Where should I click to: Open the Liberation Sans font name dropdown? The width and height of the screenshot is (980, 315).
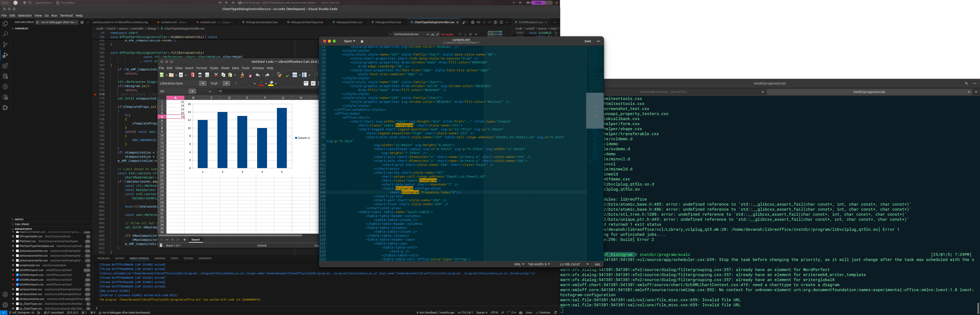click(x=203, y=84)
